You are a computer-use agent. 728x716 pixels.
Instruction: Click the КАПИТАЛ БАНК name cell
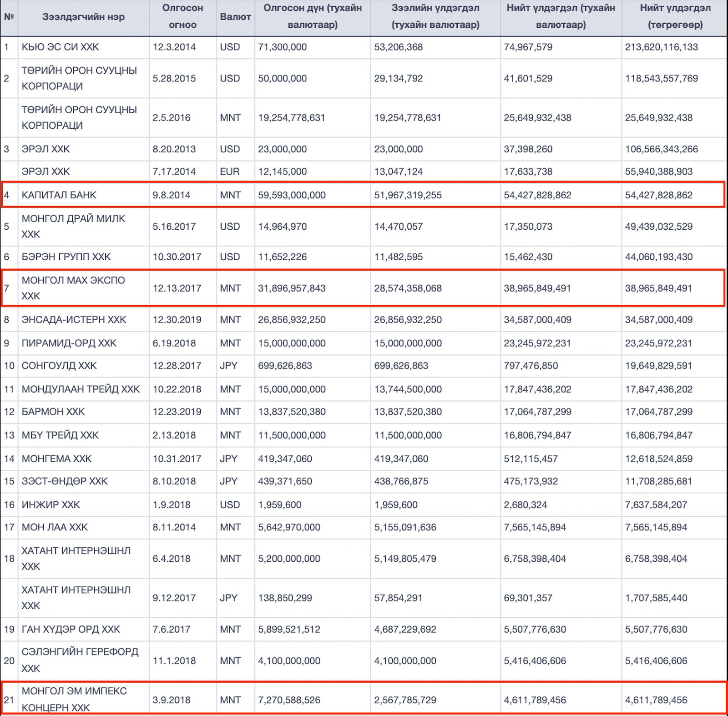click(59, 195)
